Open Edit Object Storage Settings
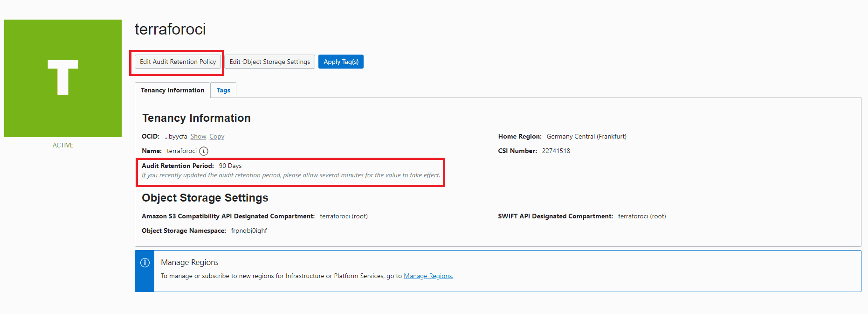868x314 pixels. (269, 62)
